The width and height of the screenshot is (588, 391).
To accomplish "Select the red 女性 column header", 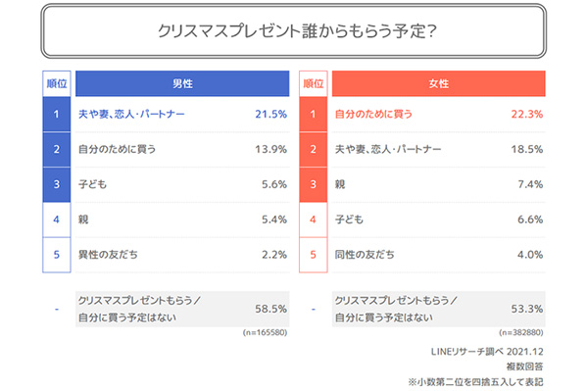I will point(439,83).
